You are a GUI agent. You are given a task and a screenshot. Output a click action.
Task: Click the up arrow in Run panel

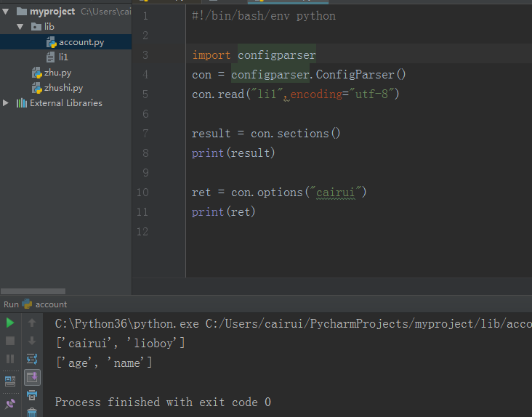[32, 323]
